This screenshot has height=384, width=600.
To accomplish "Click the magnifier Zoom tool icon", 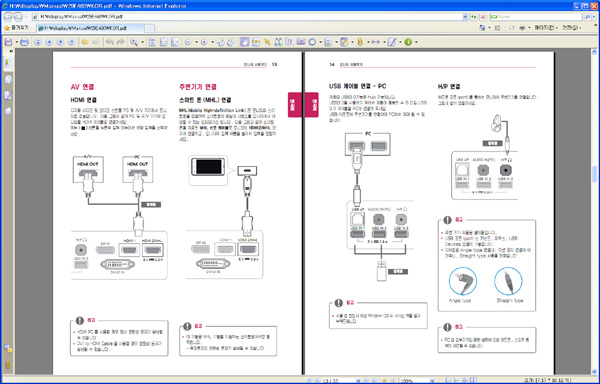I will click(134, 42).
